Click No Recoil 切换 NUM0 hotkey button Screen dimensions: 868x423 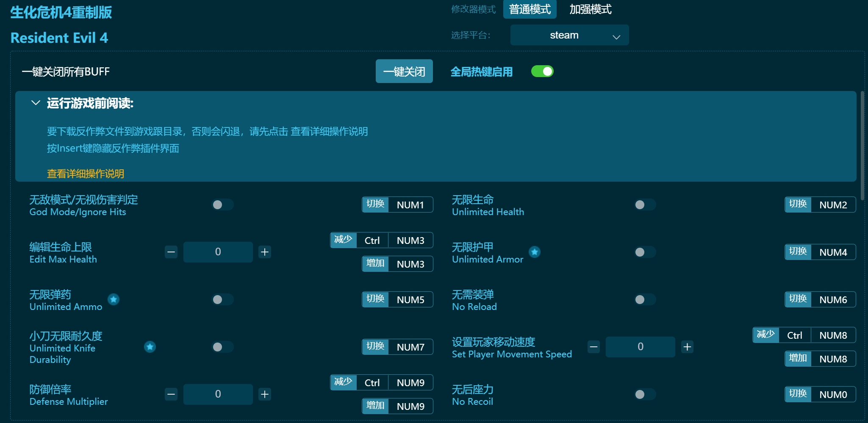point(820,394)
